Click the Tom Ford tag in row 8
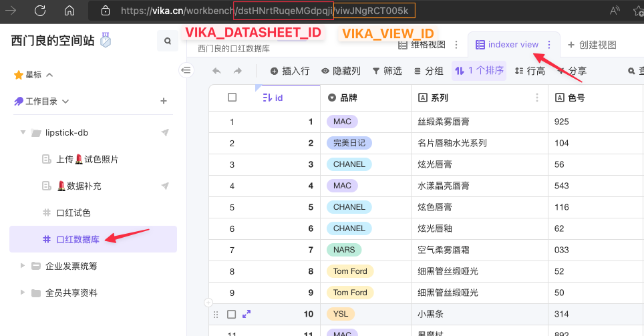 click(350, 271)
